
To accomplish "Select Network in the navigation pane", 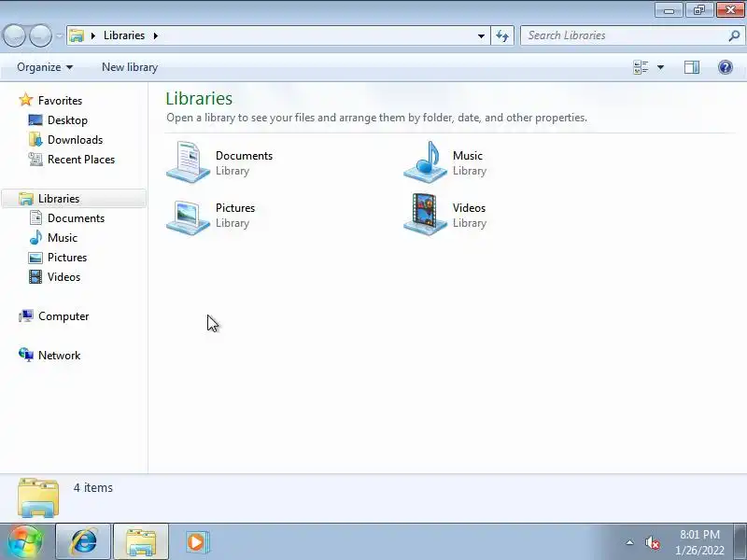I will click(x=59, y=355).
